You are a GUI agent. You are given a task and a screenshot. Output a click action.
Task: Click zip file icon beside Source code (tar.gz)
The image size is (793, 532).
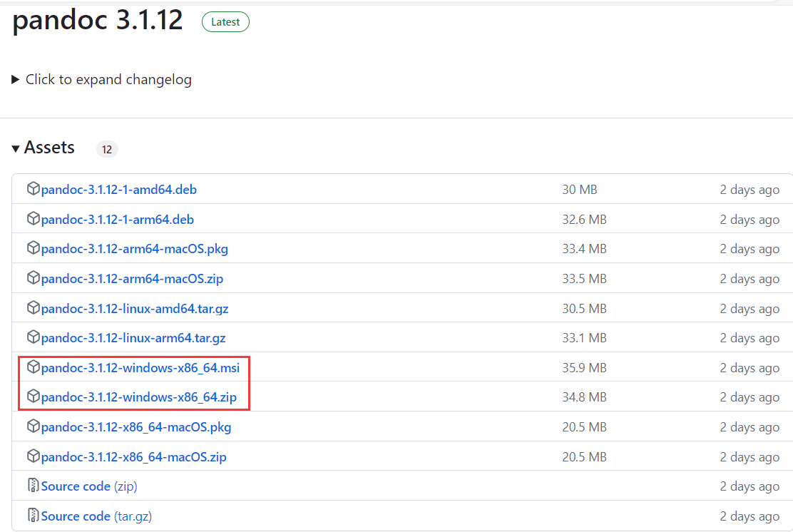pos(34,516)
